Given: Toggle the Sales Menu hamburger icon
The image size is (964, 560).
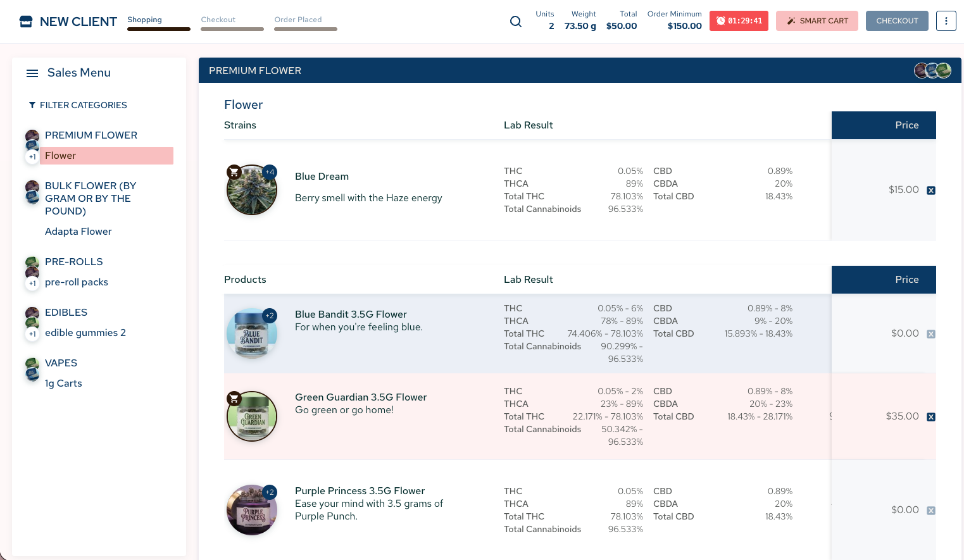Looking at the screenshot, I should pyautogui.click(x=32, y=73).
